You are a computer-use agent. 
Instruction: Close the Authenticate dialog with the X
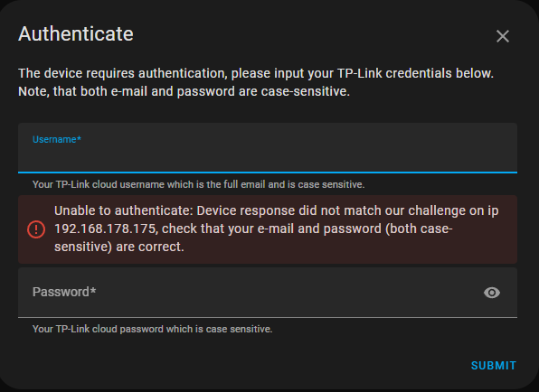tap(503, 36)
